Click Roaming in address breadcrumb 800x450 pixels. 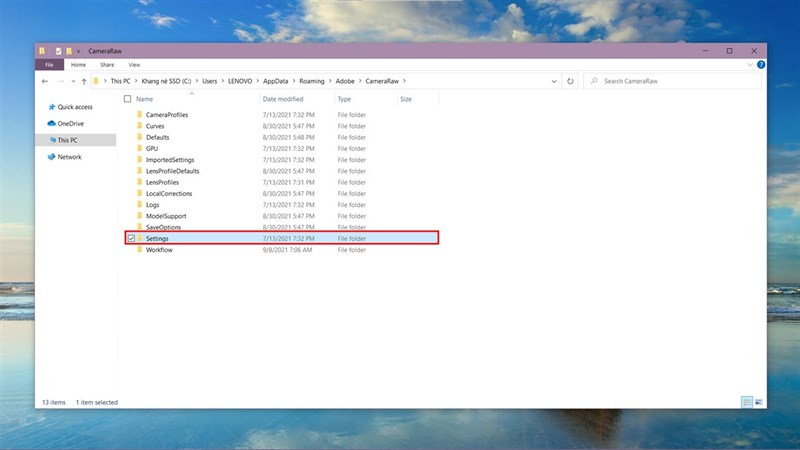pyautogui.click(x=312, y=81)
